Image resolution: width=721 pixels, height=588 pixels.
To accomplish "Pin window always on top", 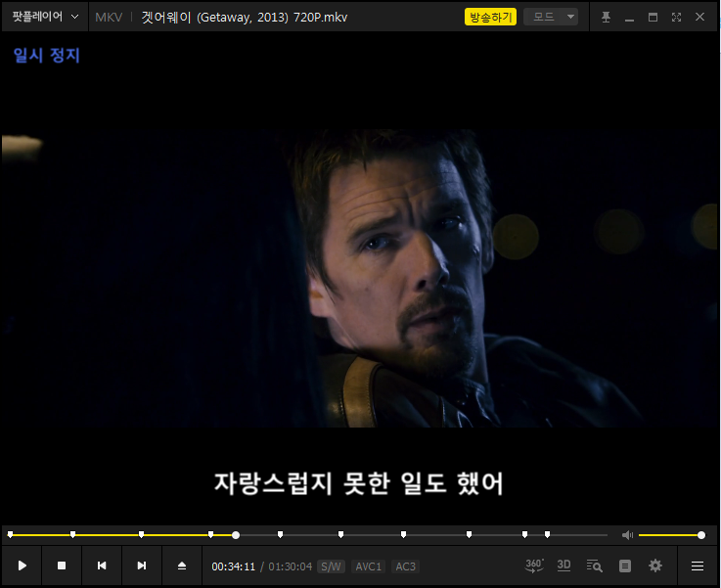I will click(606, 17).
